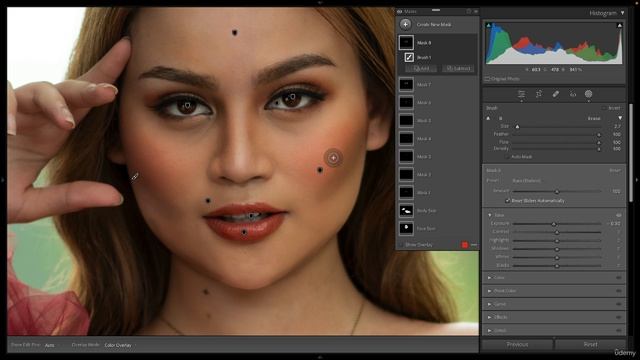Image resolution: width=640 pixels, height=360 pixels.
Task: Select brush A in Brush settings
Action: click(x=488, y=118)
